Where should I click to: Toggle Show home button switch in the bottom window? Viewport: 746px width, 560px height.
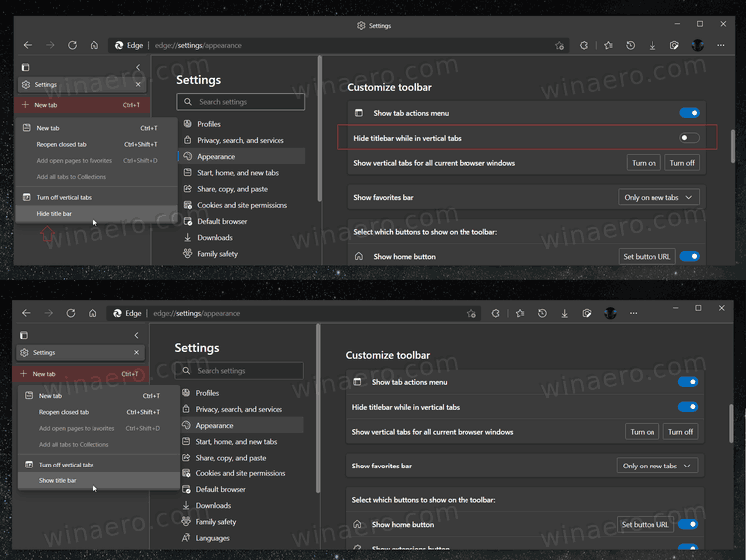coord(688,524)
